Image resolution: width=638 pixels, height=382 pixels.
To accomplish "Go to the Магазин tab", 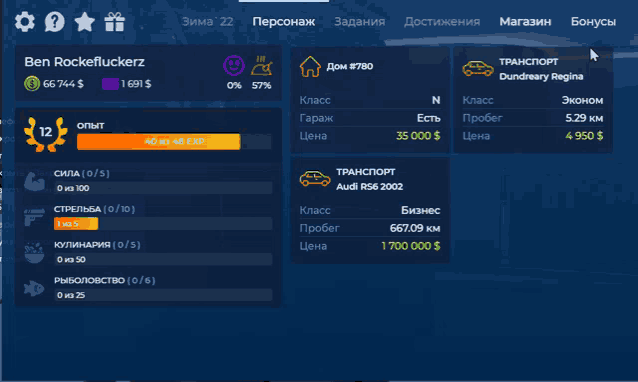I will click(x=525, y=22).
